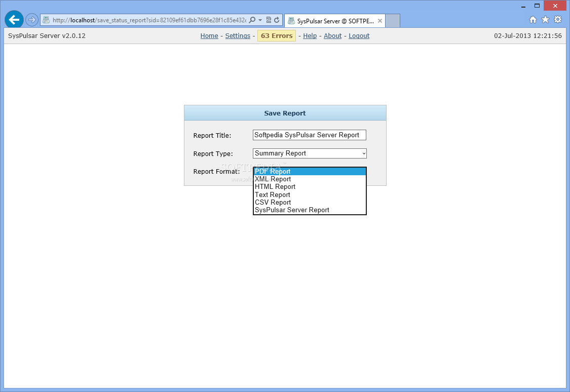Close the SysPulsar Server tab

coord(380,21)
